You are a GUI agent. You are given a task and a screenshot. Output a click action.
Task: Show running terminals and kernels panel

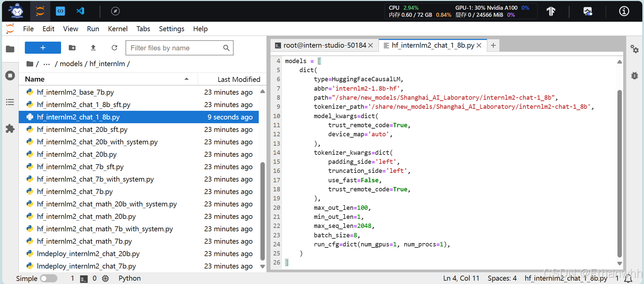tap(10, 76)
